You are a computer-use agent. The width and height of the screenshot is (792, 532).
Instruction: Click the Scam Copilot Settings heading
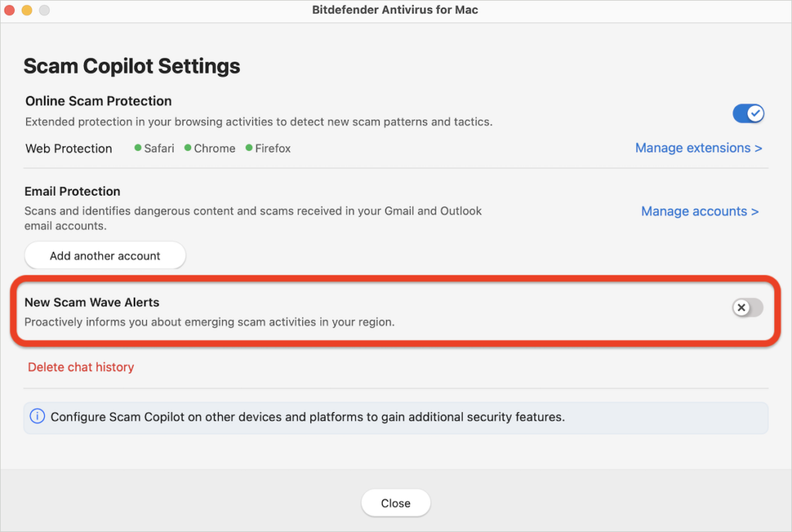131,66
